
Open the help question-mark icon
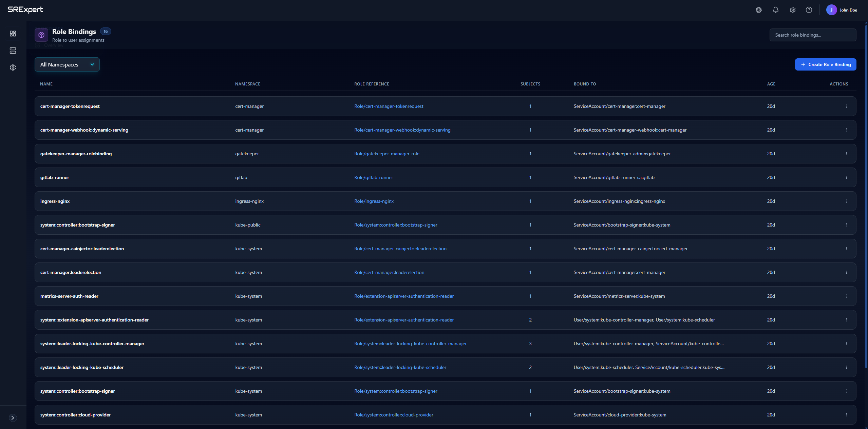pyautogui.click(x=809, y=10)
